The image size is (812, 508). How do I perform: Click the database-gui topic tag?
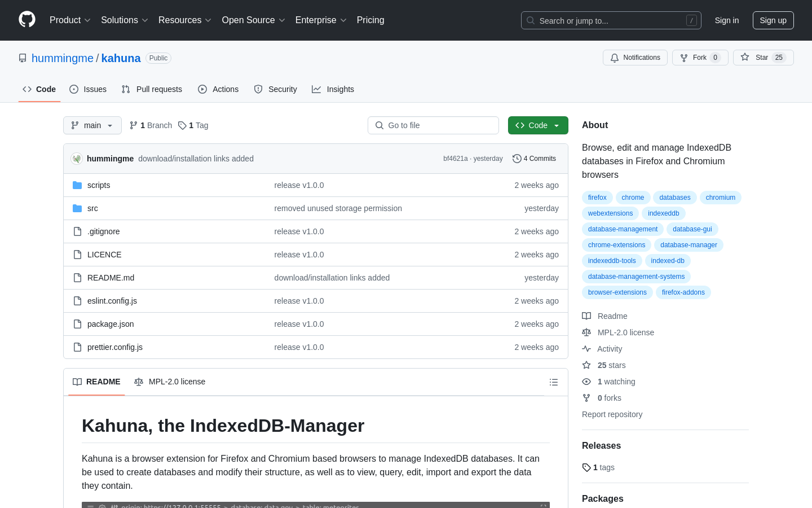[x=692, y=229]
